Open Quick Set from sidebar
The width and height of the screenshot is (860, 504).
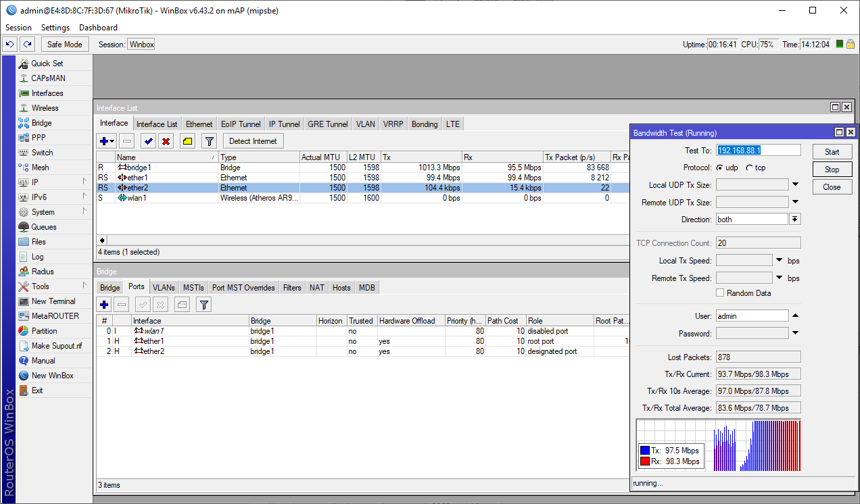(x=47, y=64)
